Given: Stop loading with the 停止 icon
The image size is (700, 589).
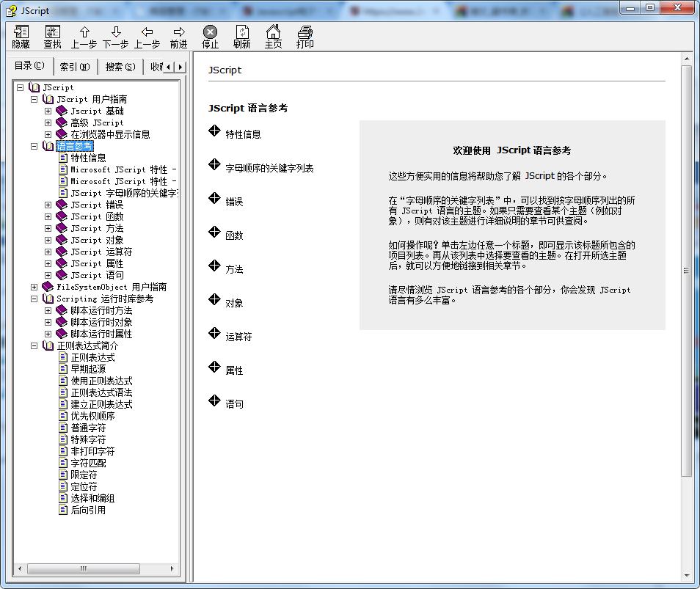Looking at the screenshot, I should 210,32.
